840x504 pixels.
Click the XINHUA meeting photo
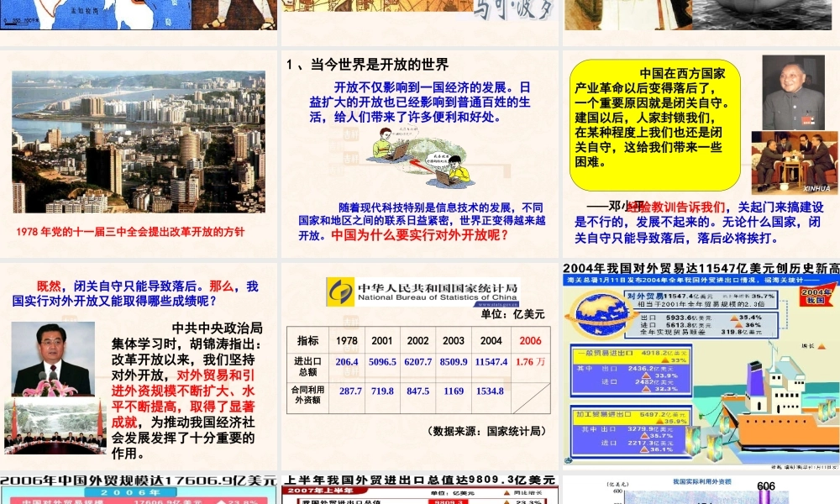pos(795,162)
